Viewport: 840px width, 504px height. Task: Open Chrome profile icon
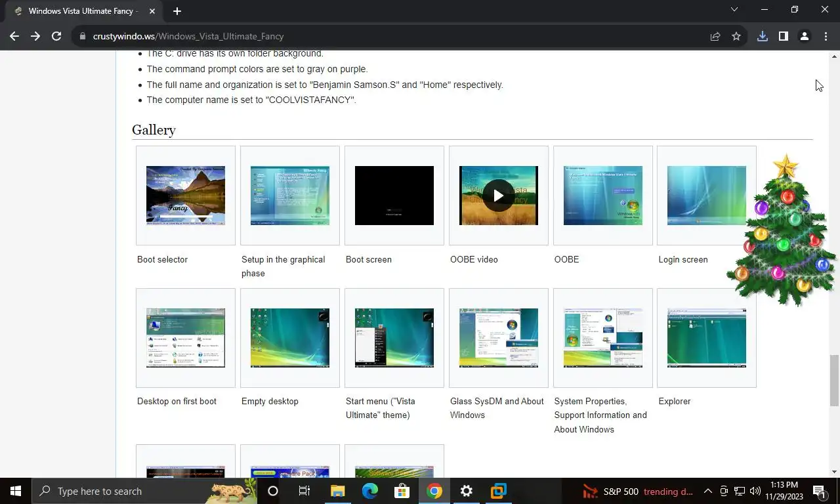(x=804, y=36)
